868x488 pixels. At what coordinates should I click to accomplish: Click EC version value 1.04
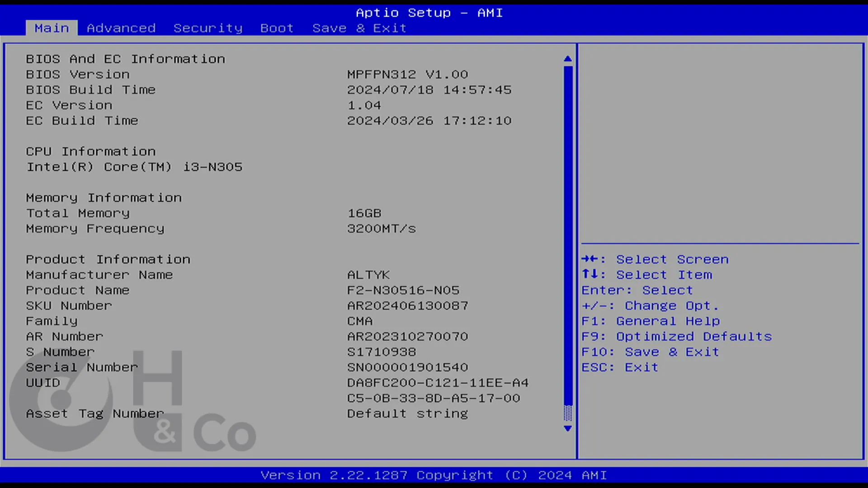364,105
